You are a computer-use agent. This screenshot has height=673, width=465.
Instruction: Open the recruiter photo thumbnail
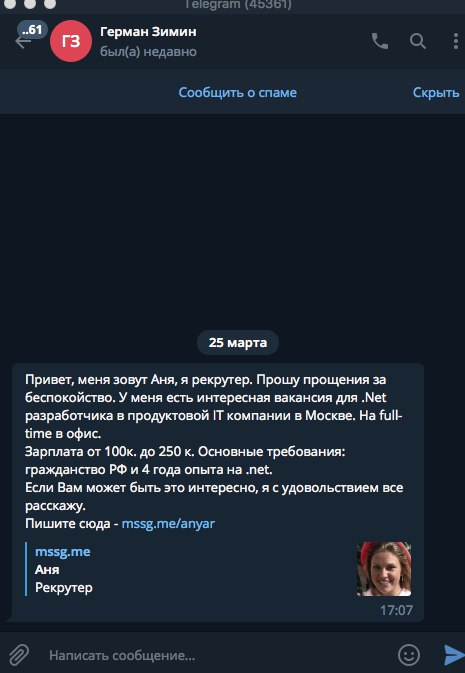(x=384, y=569)
